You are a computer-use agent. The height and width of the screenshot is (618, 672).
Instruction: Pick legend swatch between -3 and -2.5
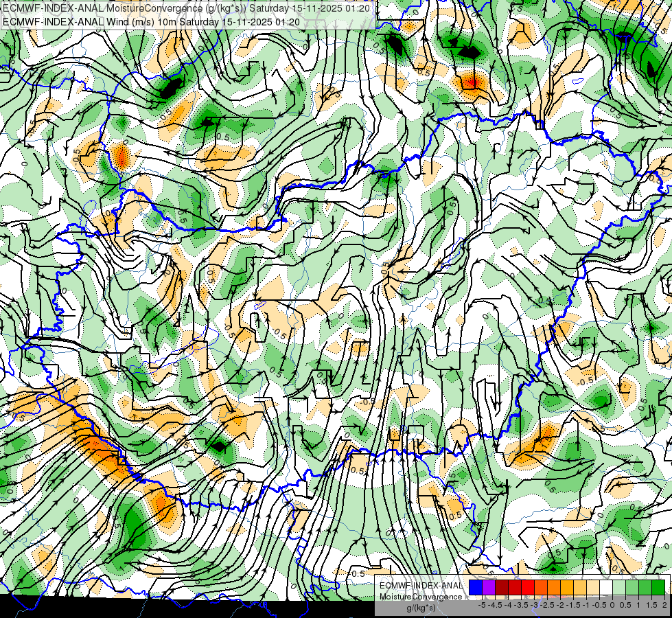[x=541, y=587]
